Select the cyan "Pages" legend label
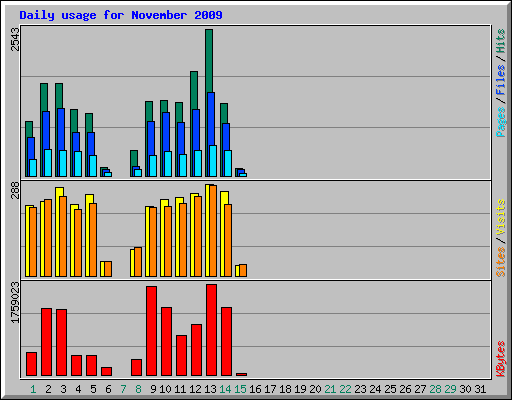Viewport: 512px width, 400px height. (x=501, y=122)
